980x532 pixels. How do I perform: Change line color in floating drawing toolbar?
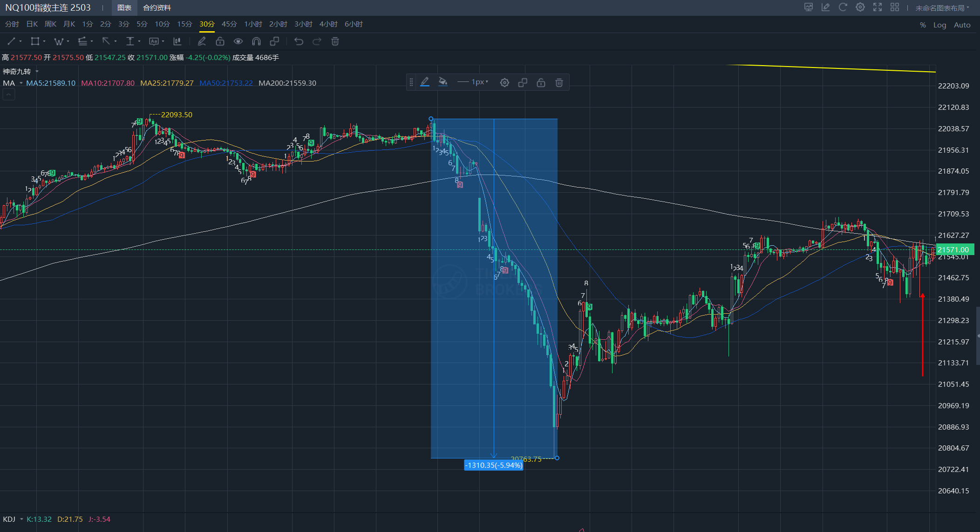coord(425,82)
